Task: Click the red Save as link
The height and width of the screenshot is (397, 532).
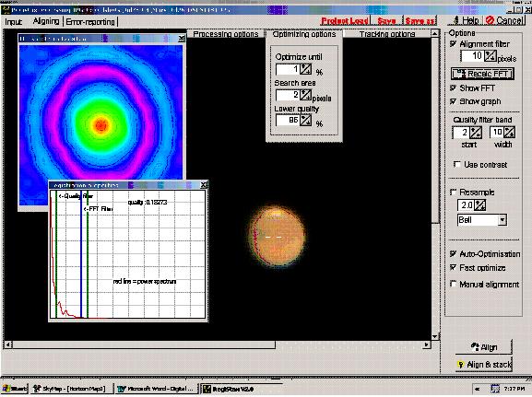Action: pyautogui.click(x=420, y=21)
